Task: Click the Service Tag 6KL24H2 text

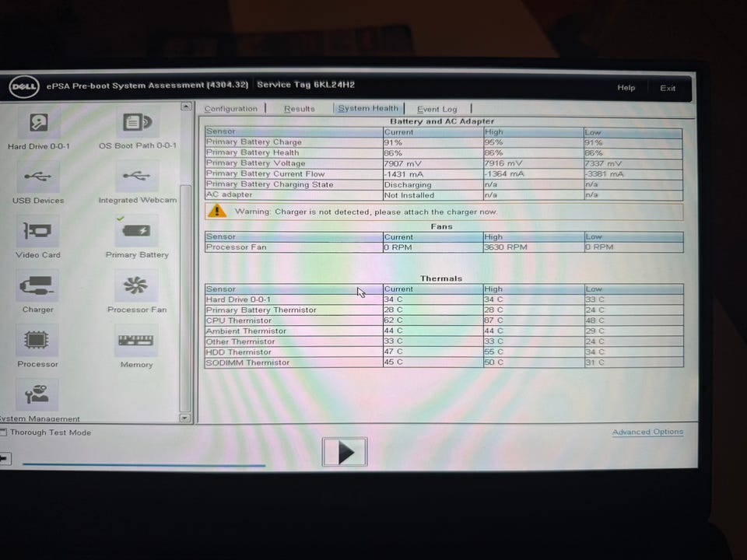Action: coord(306,85)
